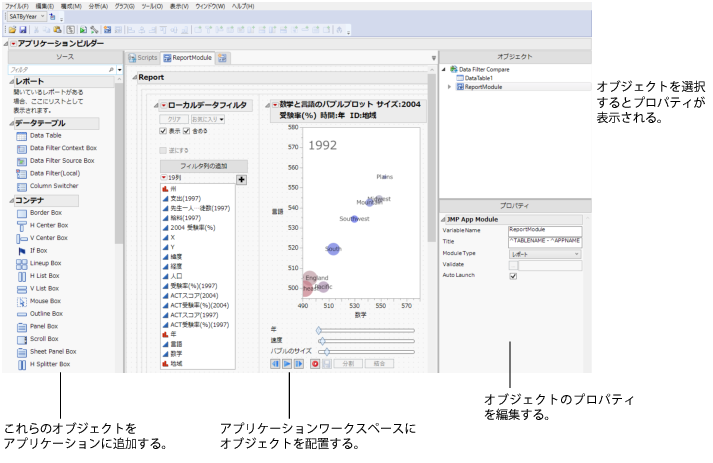Switch to the Scripts tab
Screen dimensions: 713x463
[141, 58]
